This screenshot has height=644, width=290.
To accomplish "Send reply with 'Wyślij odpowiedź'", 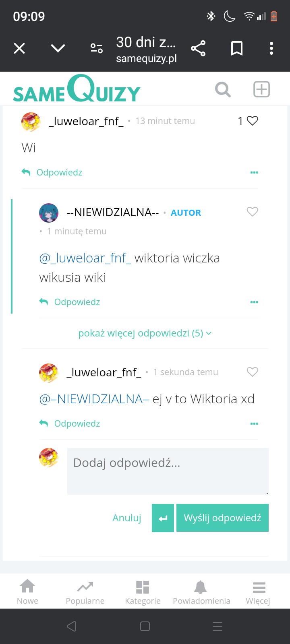I will [222, 518].
